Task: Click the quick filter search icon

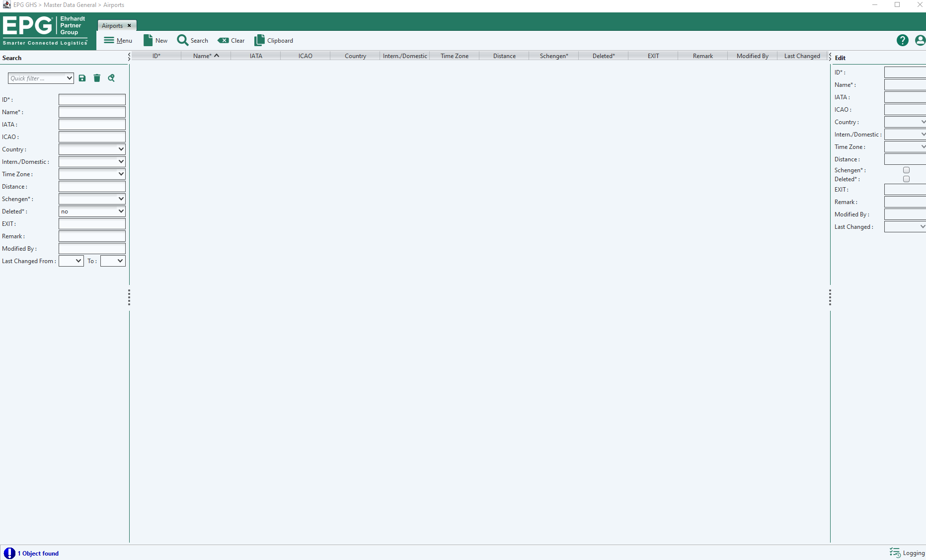Action: [111, 78]
